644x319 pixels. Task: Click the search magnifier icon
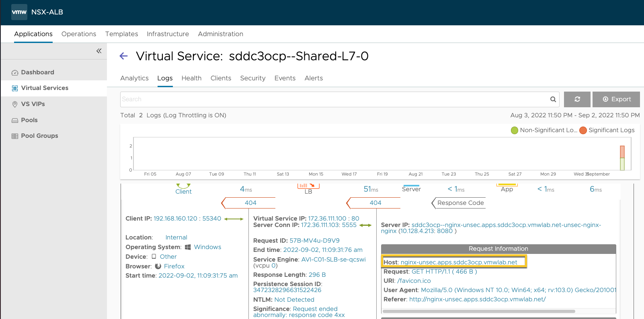click(x=553, y=99)
